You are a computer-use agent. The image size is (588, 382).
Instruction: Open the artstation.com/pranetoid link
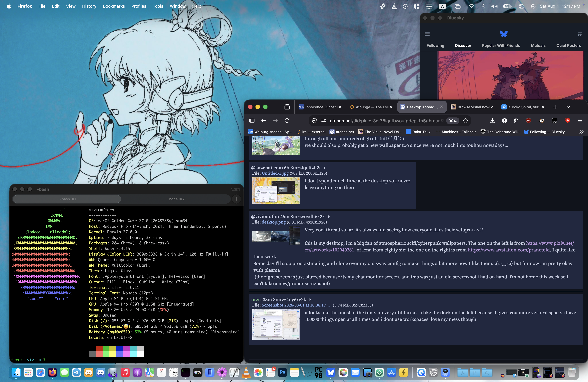coord(509,250)
